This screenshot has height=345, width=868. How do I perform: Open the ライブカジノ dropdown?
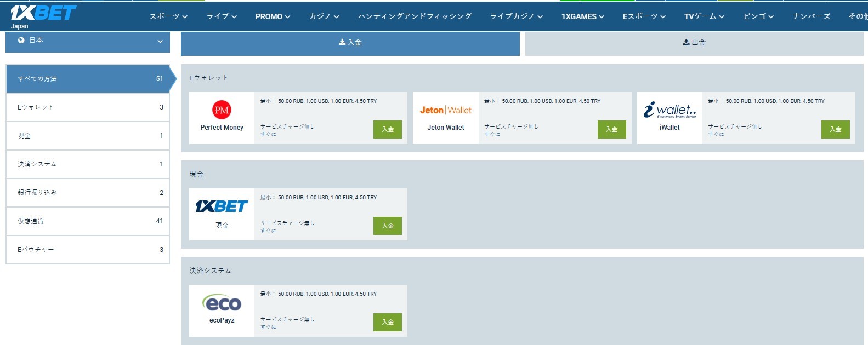click(x=517, y=16)
